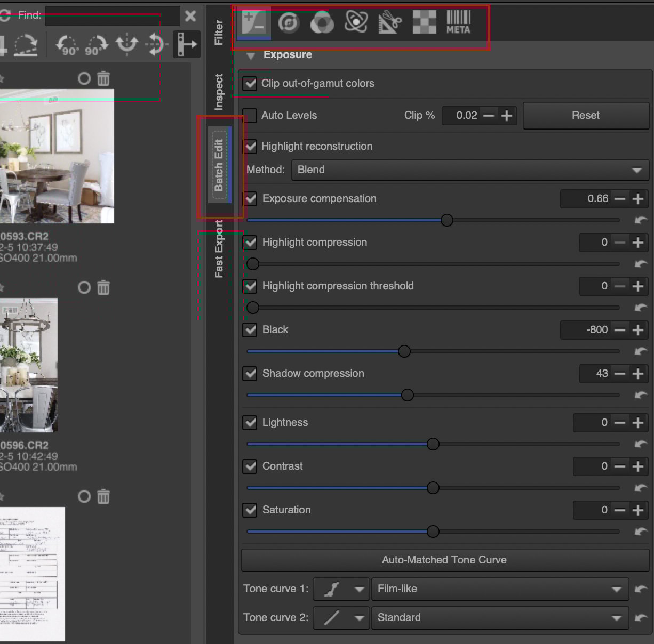Open the crop and straighten tool icon
The height and width of the screenshot is (644, 654).
point(389,23)
